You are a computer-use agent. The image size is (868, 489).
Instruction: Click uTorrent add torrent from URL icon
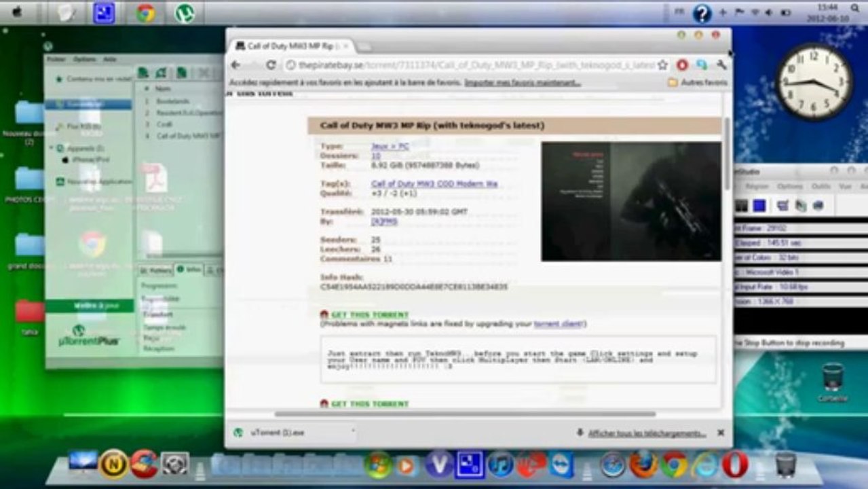[161, 73]
